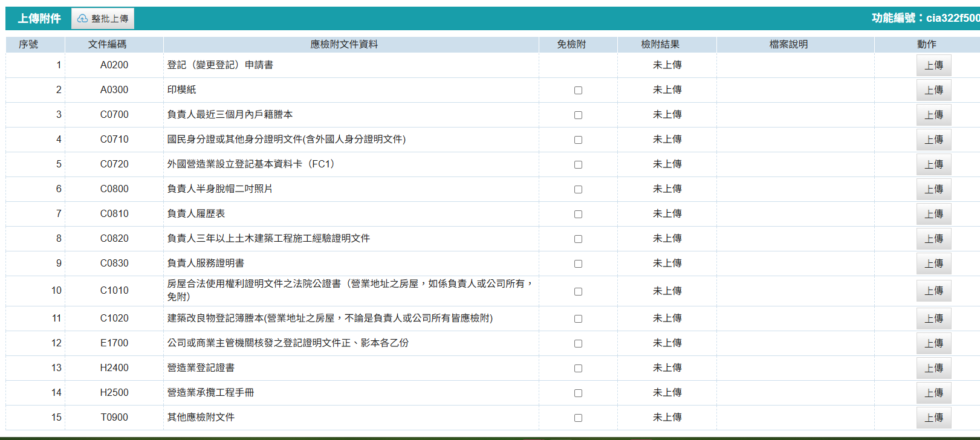Check 免檢附 for C1010 法院公證書

[578, 292]
